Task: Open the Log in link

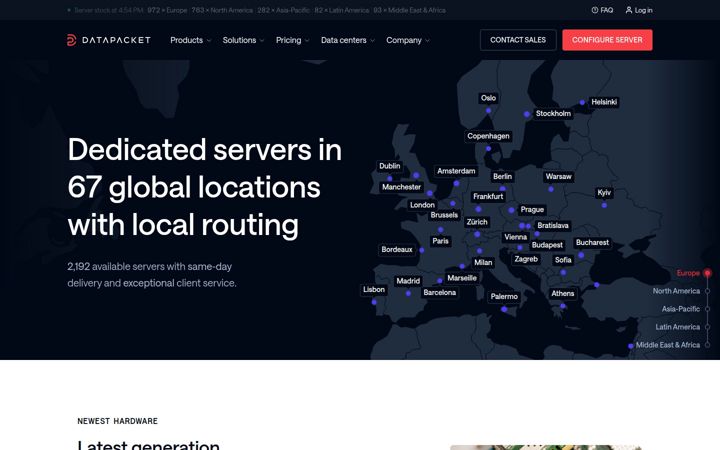Action: click(x=639, y=10)
